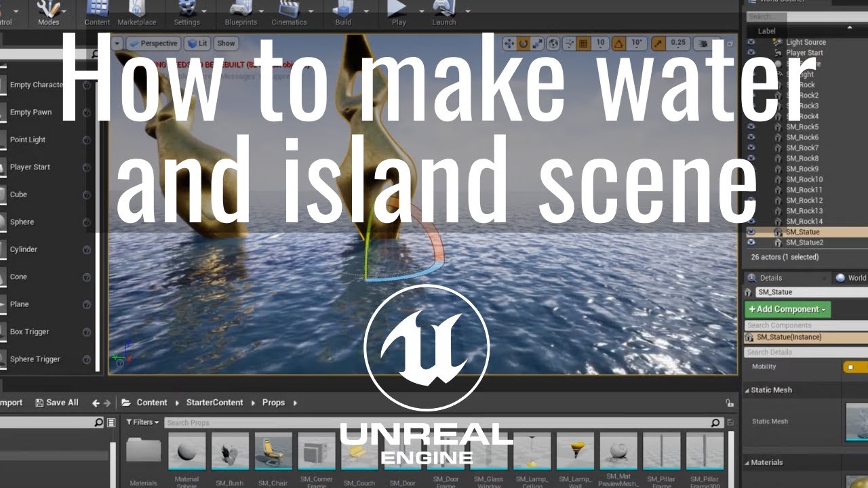Collapse the Static Mesh section
Screen dimensions: 868x488
(x=747, y=390)
